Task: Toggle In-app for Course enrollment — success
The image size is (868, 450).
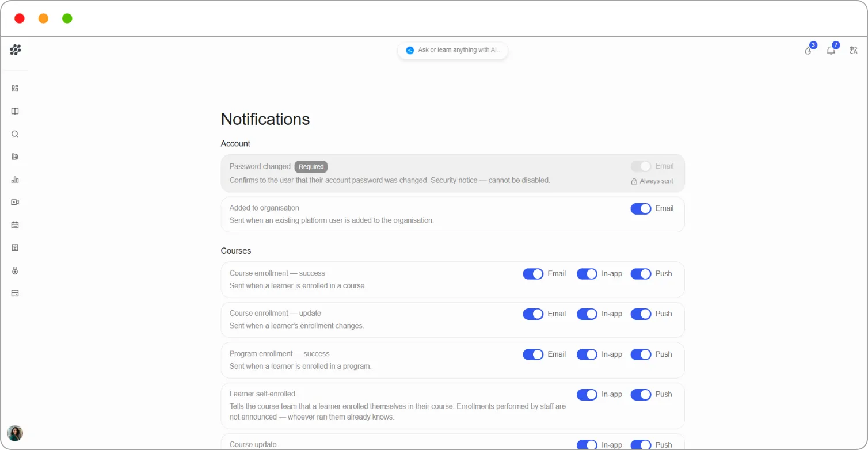Action: [587, 274]
